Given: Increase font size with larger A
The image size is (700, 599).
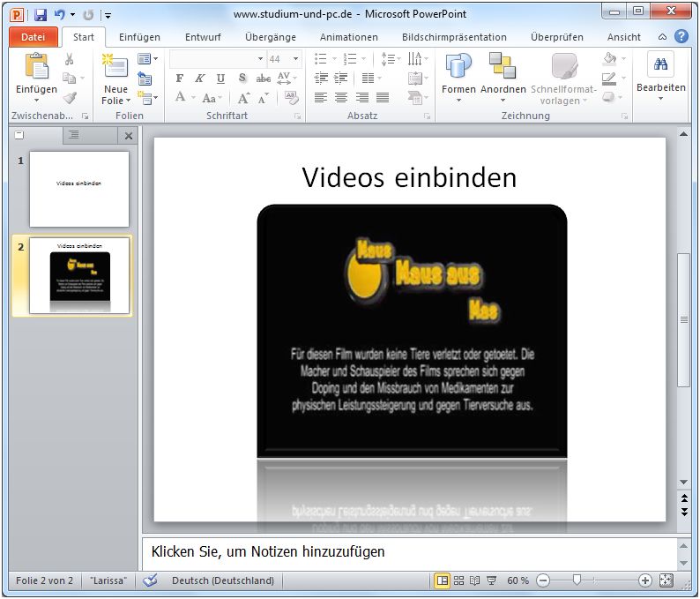Looking at the screenshot, I should (243, 98).
